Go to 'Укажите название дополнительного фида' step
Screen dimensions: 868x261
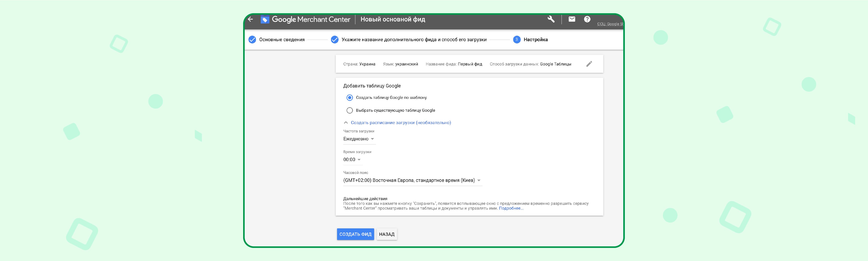(409, 39)
